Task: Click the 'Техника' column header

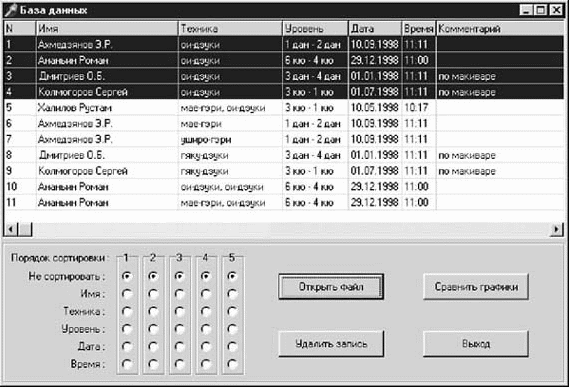Action: pos(230,28)
